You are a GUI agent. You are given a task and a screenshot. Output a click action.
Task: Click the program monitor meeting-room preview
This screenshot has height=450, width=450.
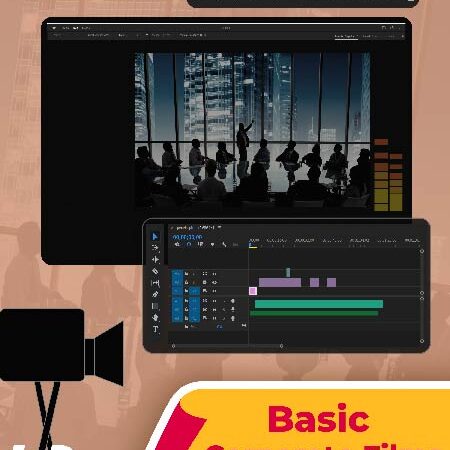pos(253,131)
